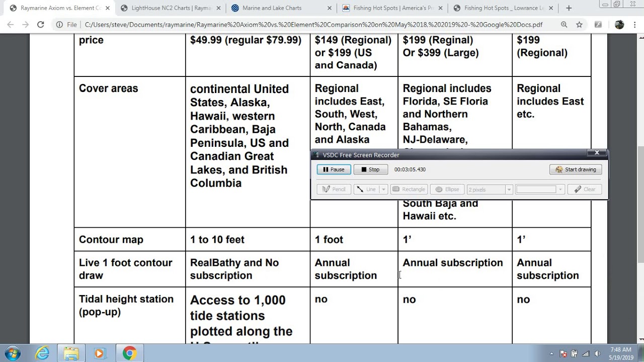Close the Fishing Hot Spots Lowrance tab
644x362 pixels.
click(551, 8)
